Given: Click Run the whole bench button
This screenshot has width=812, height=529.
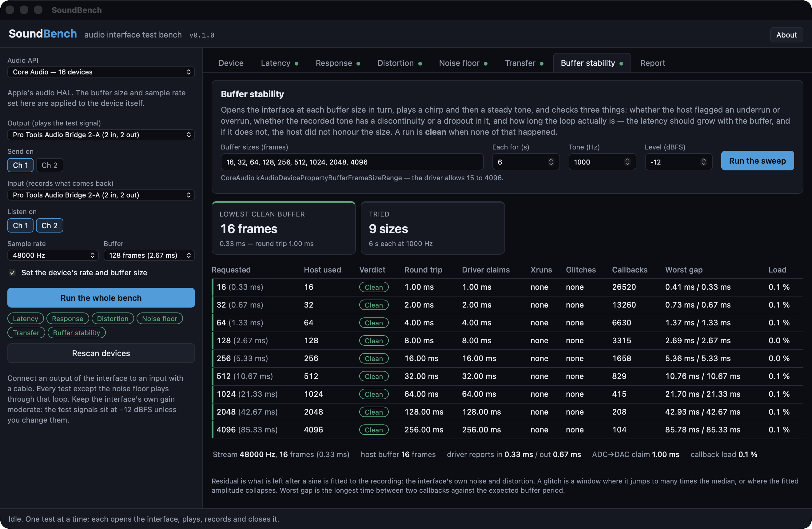Looking at the screenshot, I should 101,298.
